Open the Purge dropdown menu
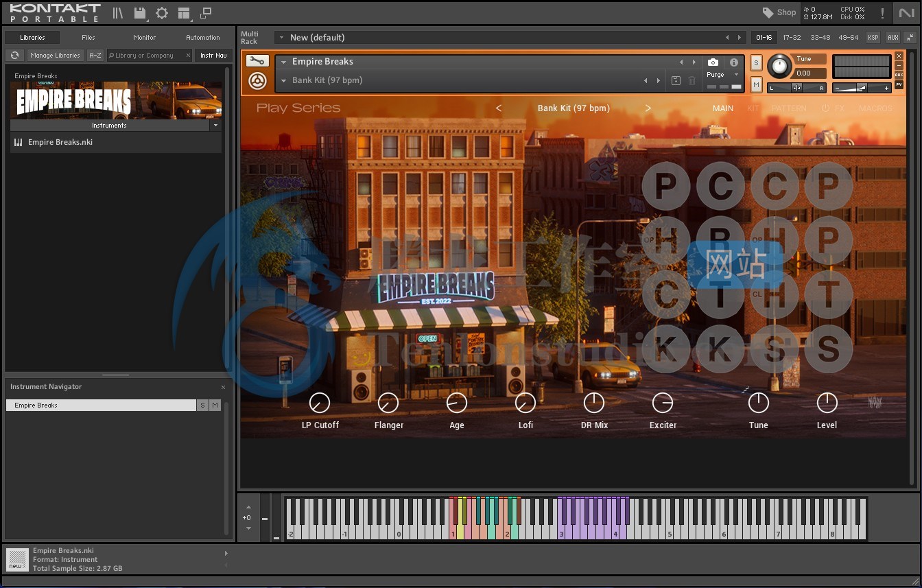This screenshot has width=922, height=588. coord(736,75)
